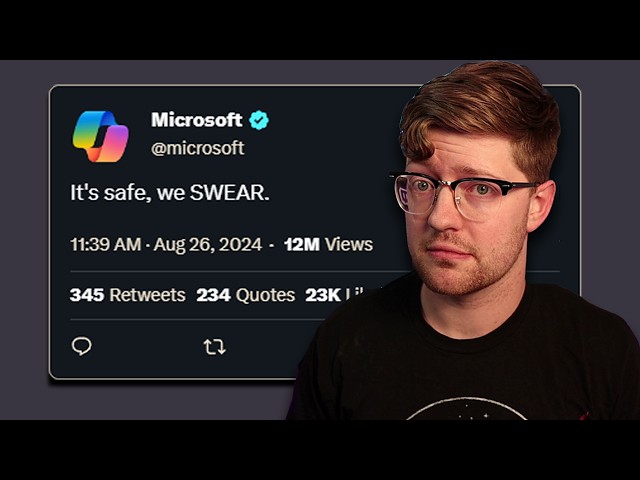Open the @microsoft handle

point(198,148)
